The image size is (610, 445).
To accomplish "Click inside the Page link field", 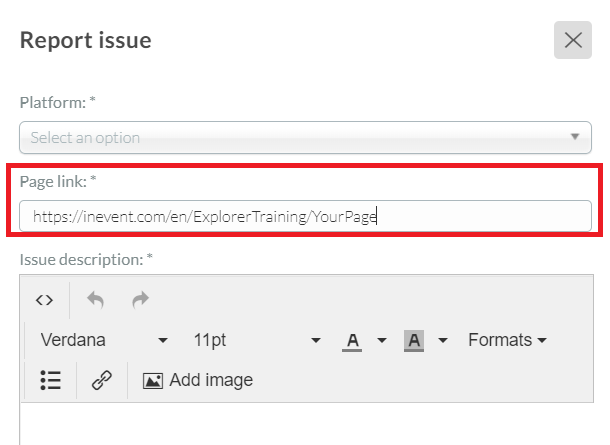I will coord(305,216).
